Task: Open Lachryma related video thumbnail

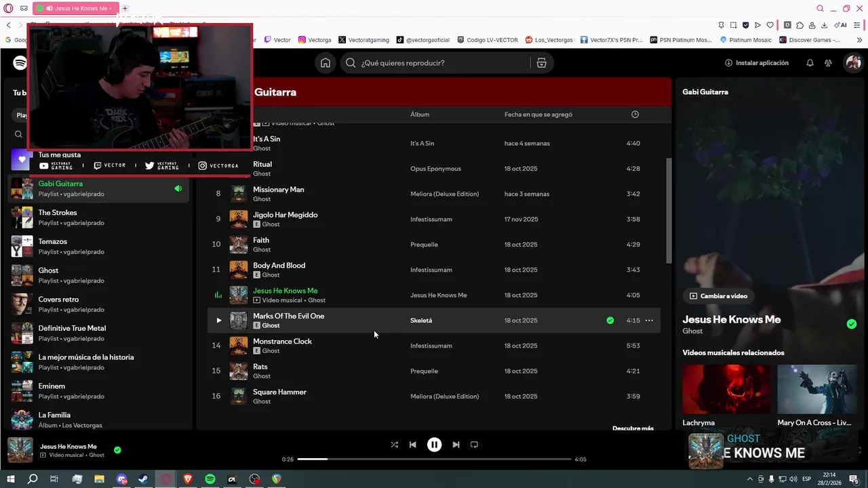Action: click(726, 390)
